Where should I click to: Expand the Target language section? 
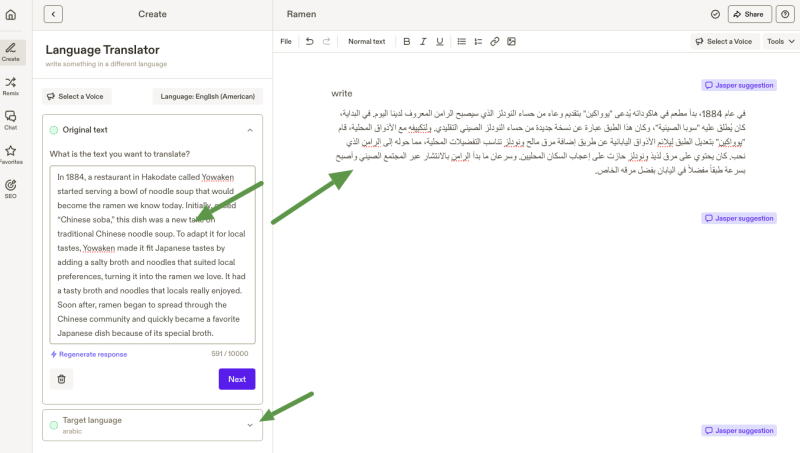[250, 425]
